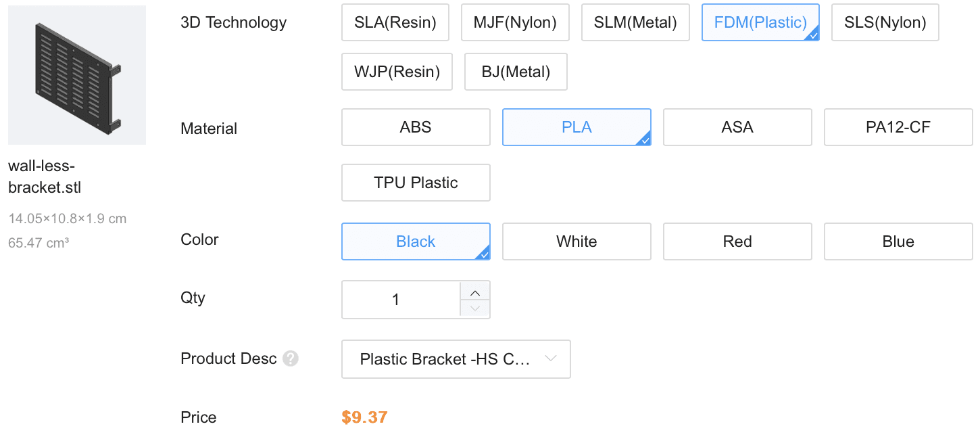Image resolution: width=980 pixels, height=441 pixels.
Task: Choose ASA material option
Action: click(737, 127)
